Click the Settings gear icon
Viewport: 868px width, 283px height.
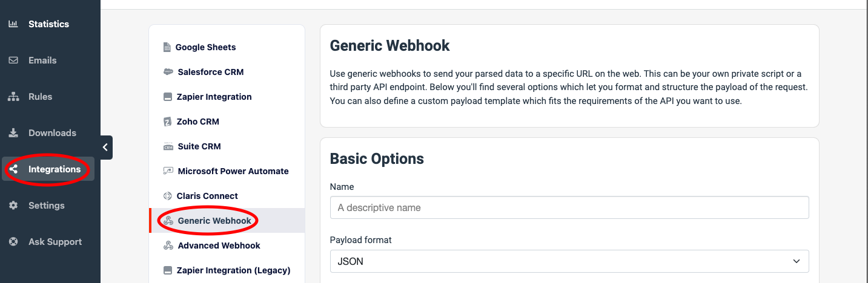point(13,206)
